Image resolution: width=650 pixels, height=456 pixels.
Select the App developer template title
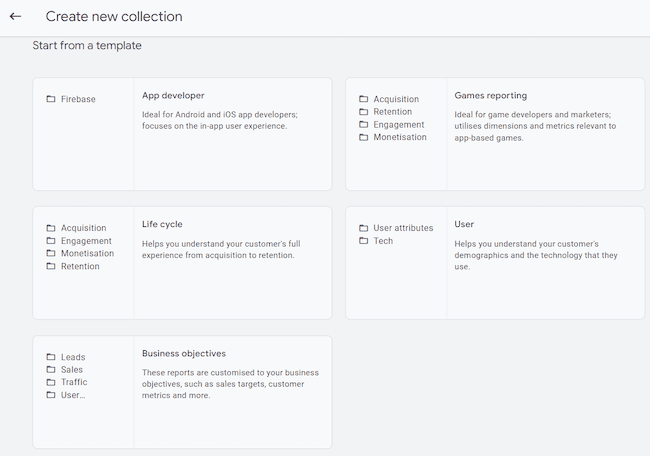point(173,96)
